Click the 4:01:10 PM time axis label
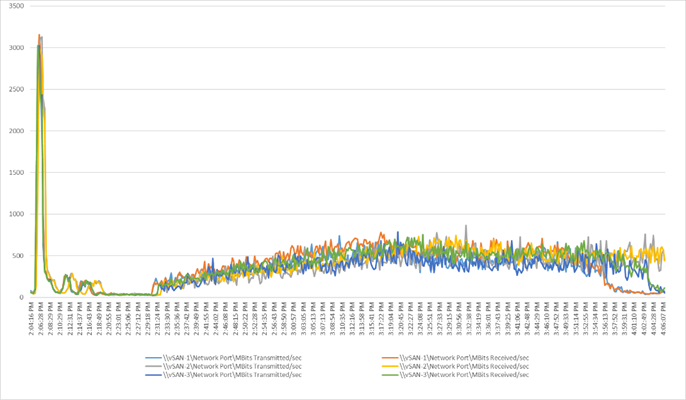The height and width of the screenshot is (400, 686). [x=633, y=318]
